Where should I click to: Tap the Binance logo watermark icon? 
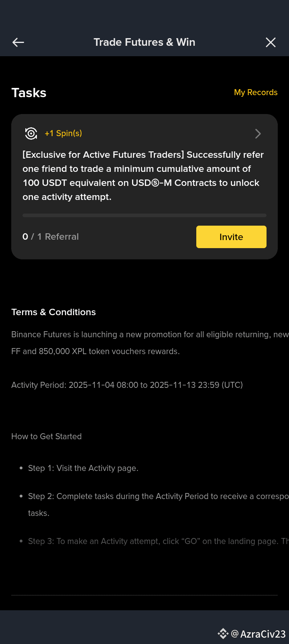(223, 634)
